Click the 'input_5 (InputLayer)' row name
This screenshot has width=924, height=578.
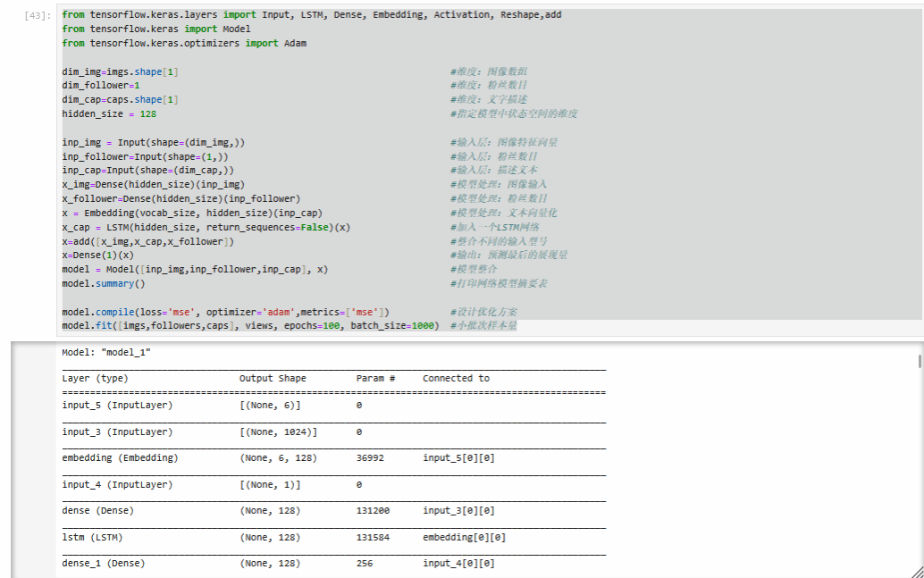point(117,406)
